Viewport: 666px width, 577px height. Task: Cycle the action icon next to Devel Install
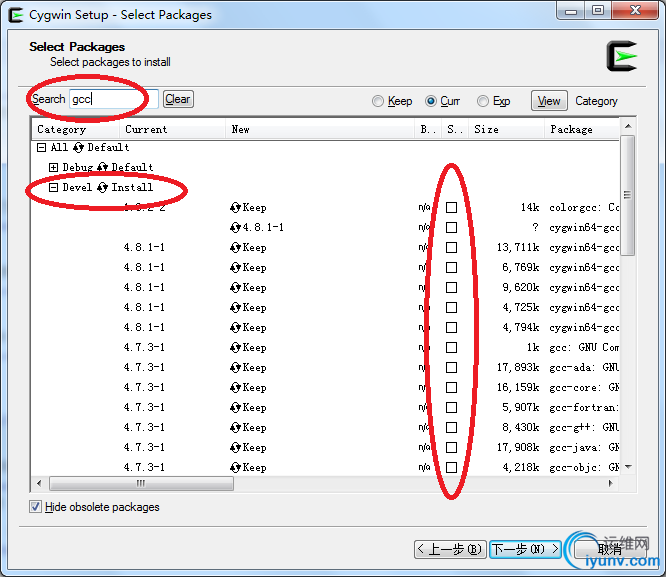[102, 187]
